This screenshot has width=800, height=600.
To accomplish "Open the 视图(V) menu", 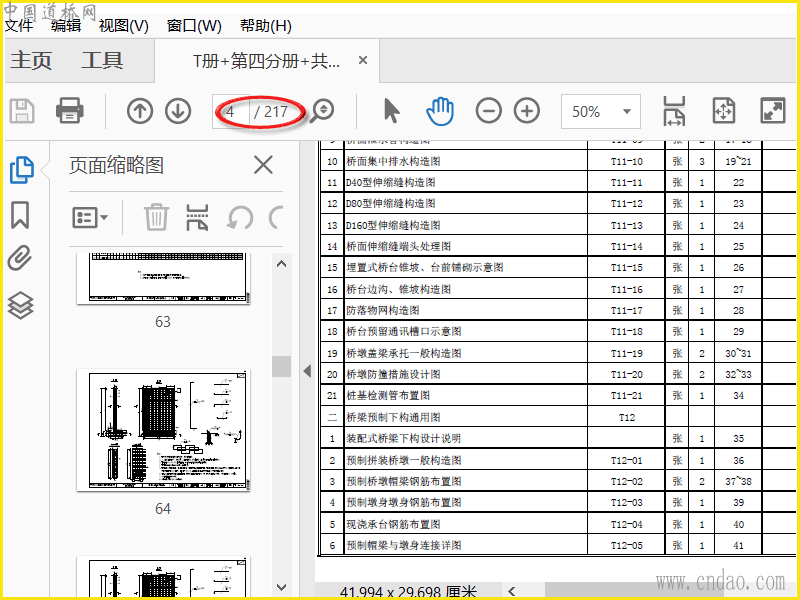I will pyautogui.click(x=123, y=26).
